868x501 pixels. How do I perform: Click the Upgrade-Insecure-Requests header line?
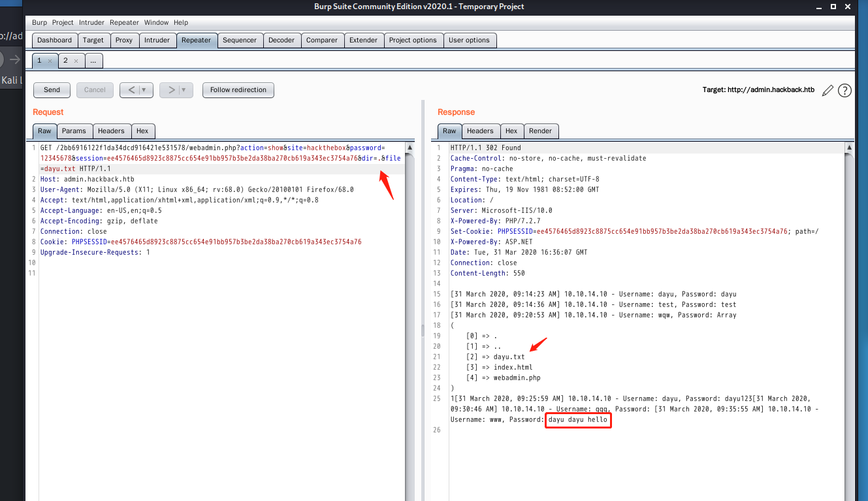95,252
